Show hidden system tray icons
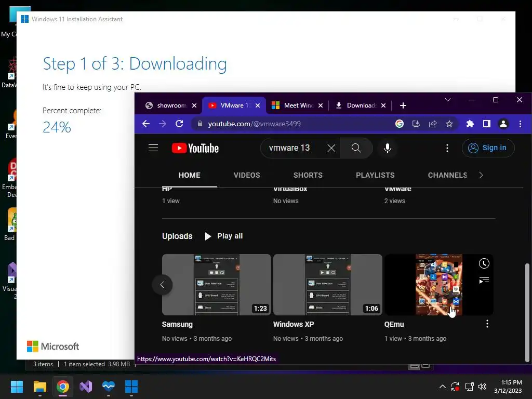 point(443,387)
